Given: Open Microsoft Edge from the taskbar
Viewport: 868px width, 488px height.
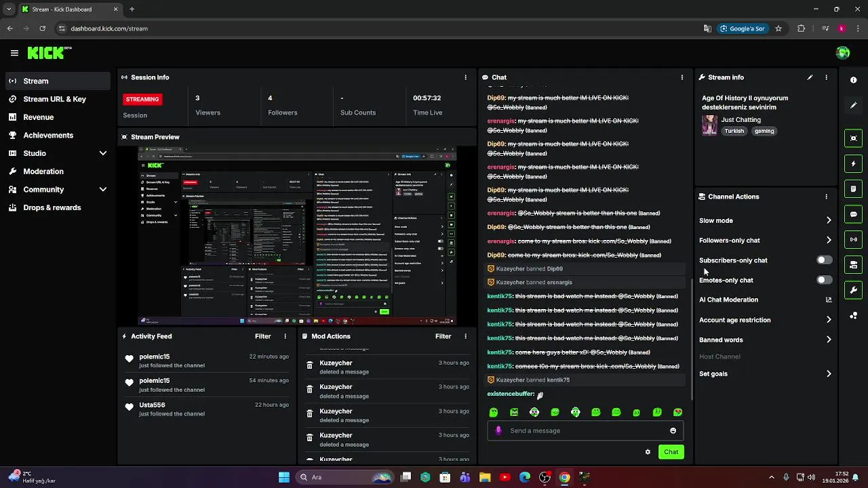Looking at the screenshot, I should coord(525,477).
